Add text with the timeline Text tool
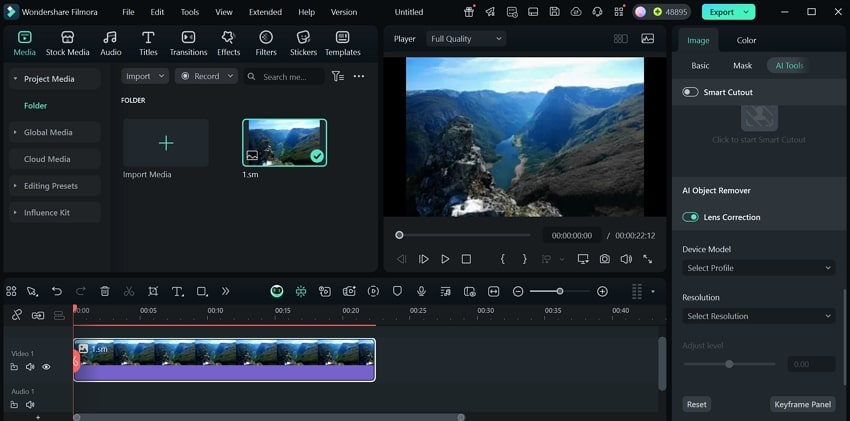This screenshot has height=421, width=850. pyautogui.click(x=177, y=292)
